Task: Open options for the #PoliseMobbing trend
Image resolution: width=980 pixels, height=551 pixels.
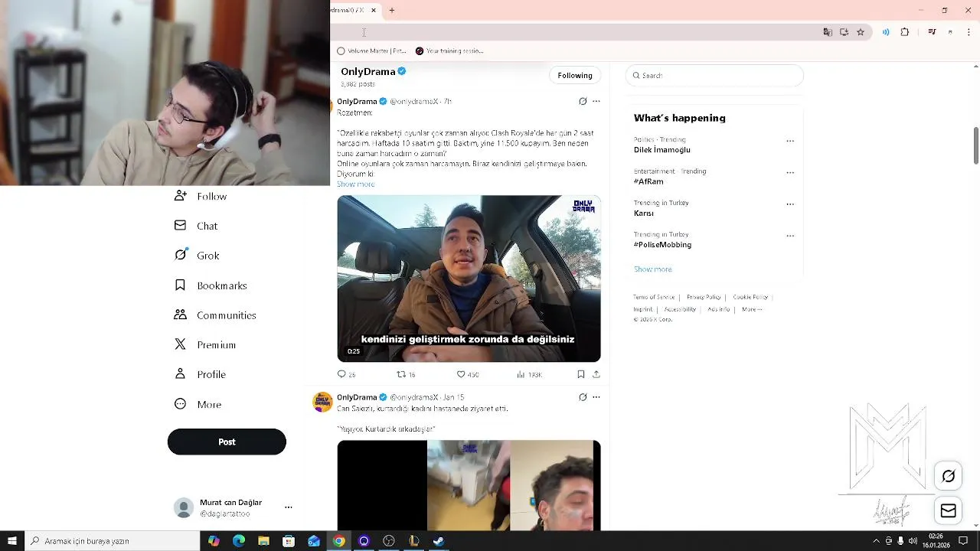Action: tap(790, 236)
